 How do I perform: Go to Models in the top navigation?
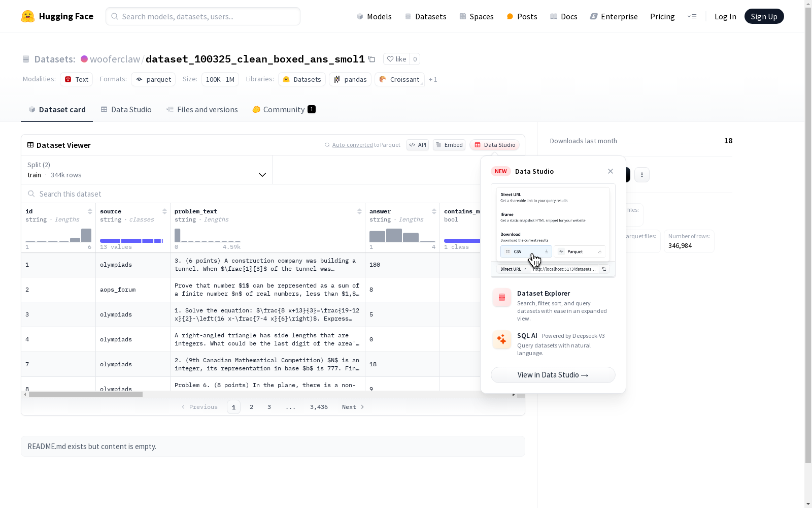coord(374,16)
